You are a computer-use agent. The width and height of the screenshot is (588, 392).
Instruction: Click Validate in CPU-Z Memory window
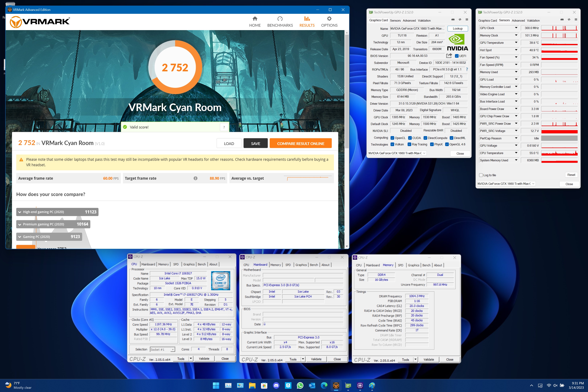pos(429,360)
